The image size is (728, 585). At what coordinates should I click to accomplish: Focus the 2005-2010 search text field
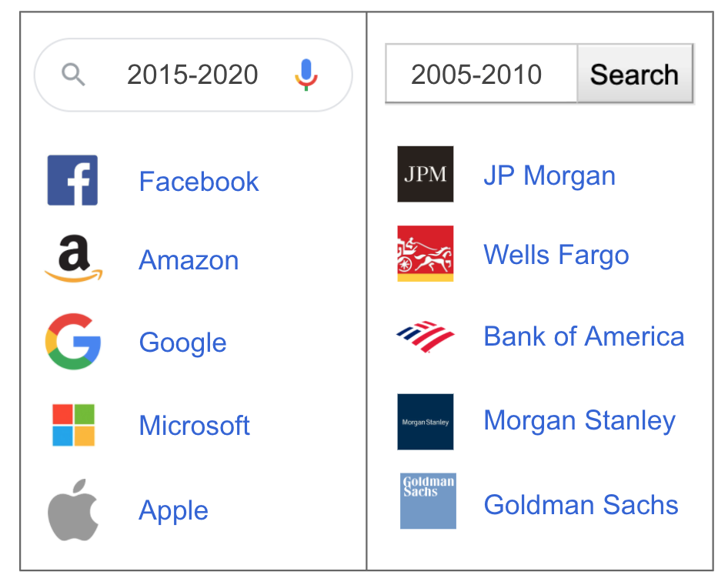tap(482, 74)
